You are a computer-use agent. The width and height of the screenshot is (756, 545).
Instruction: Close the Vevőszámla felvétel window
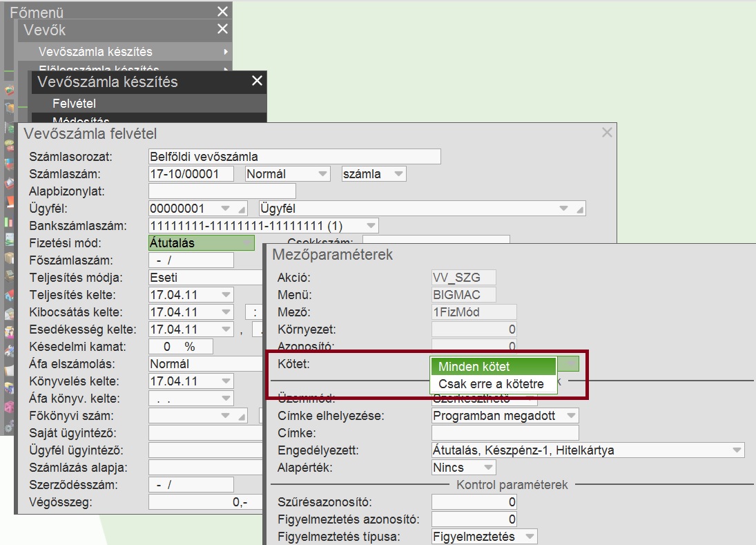607,133
